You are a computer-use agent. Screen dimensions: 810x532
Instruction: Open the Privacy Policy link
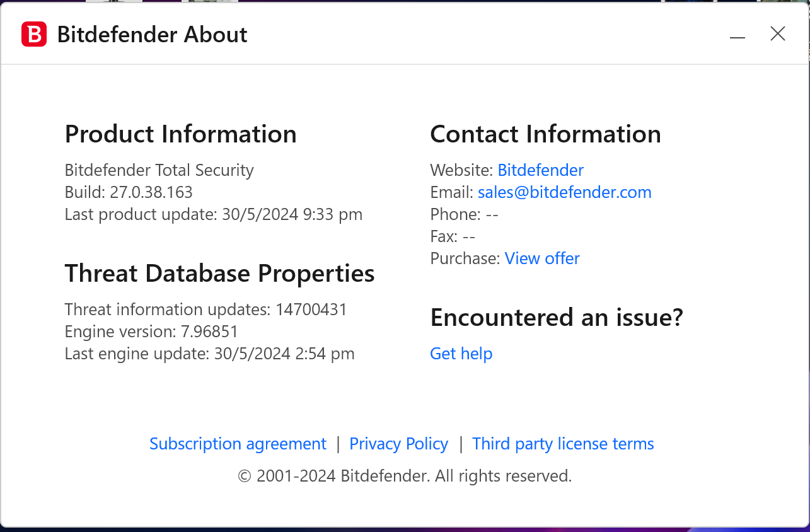pyautogui.click(x=398, y=444)
